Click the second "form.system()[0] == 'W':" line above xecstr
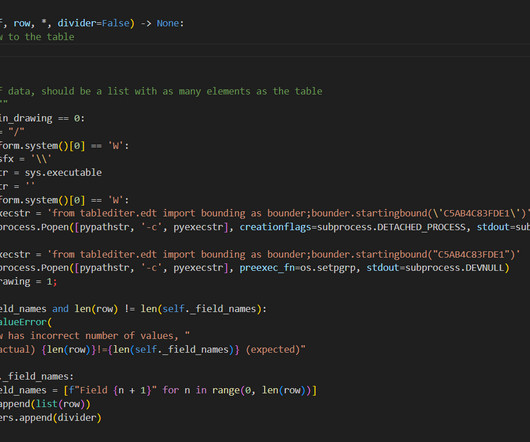This screenshot has width=530, height=442. 64,200
